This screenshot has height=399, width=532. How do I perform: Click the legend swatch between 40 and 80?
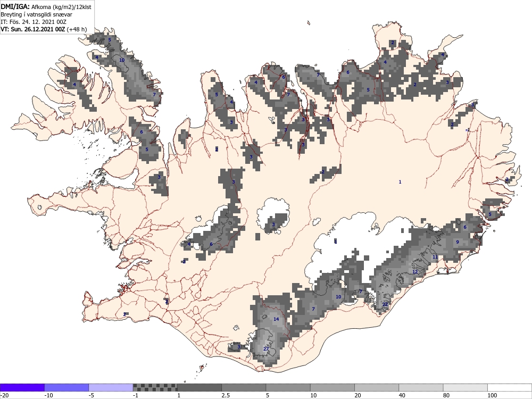(x=421, y=387)
